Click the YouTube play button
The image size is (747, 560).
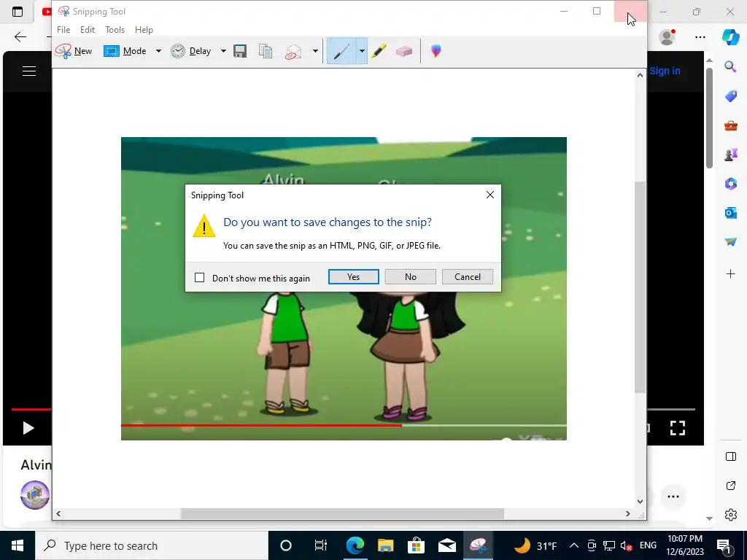[x=28, y=428]
